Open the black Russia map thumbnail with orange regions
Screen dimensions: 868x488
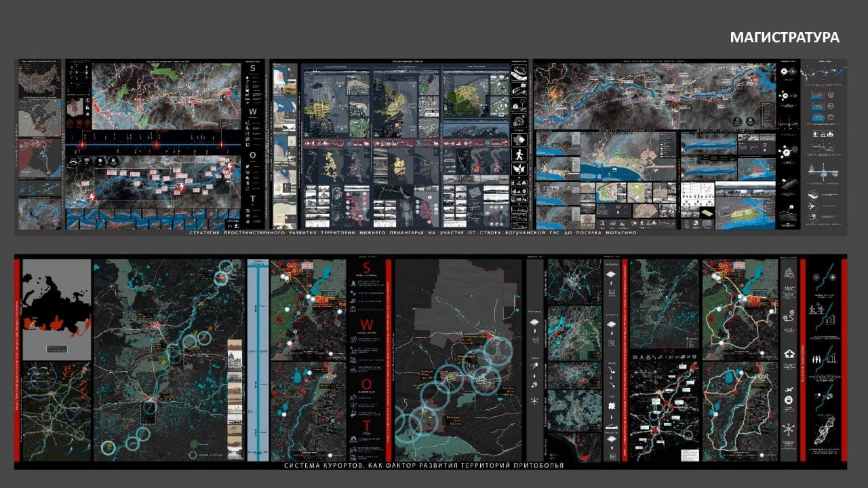56,309
